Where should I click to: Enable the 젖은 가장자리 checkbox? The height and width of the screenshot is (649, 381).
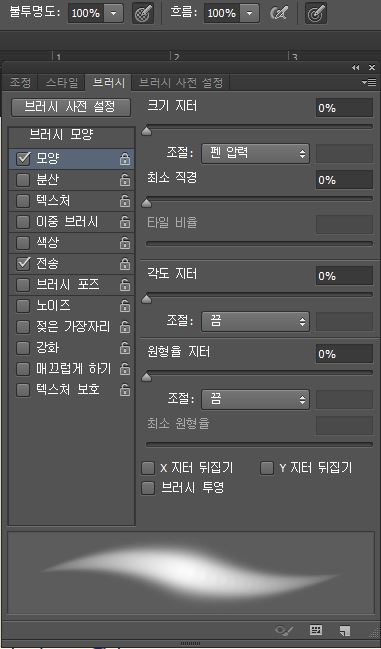click(x=23, y=327)
